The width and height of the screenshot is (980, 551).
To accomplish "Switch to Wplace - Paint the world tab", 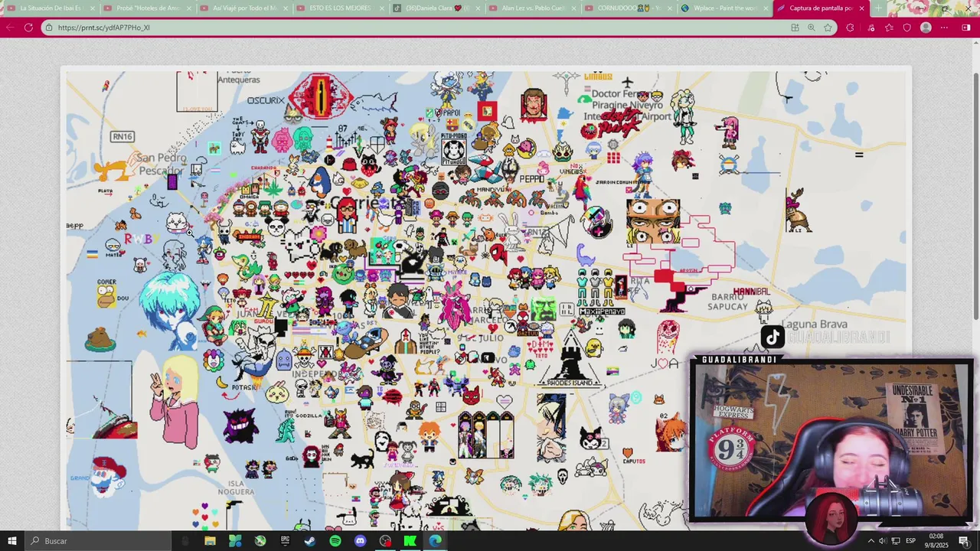I will [726, 8].
